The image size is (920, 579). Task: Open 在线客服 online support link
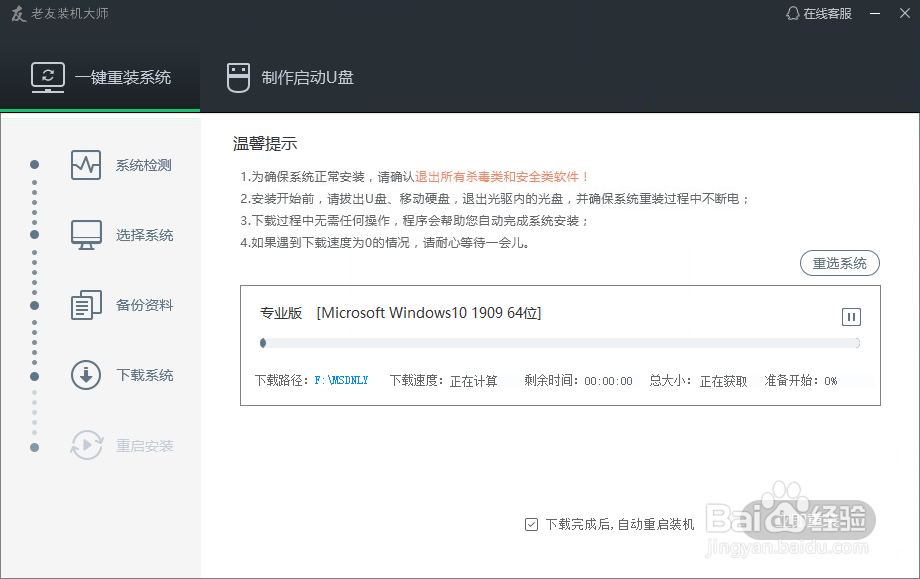827,13
